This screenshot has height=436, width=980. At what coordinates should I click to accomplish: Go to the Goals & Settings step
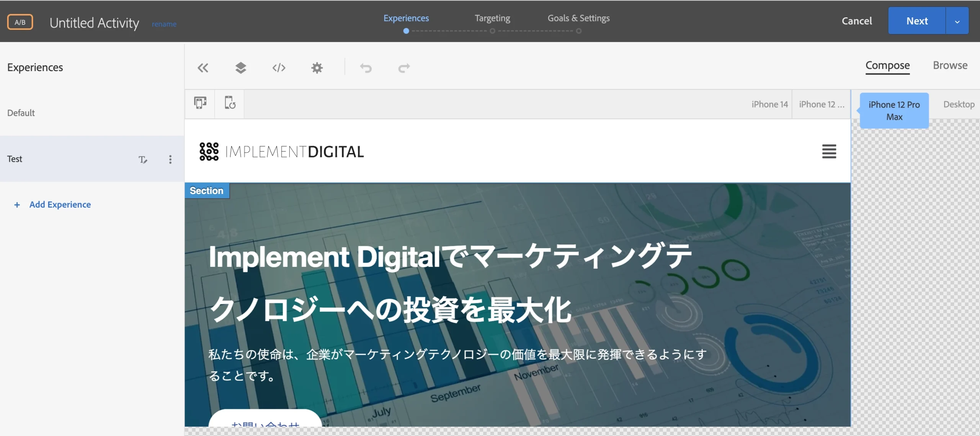pos(578,18)
